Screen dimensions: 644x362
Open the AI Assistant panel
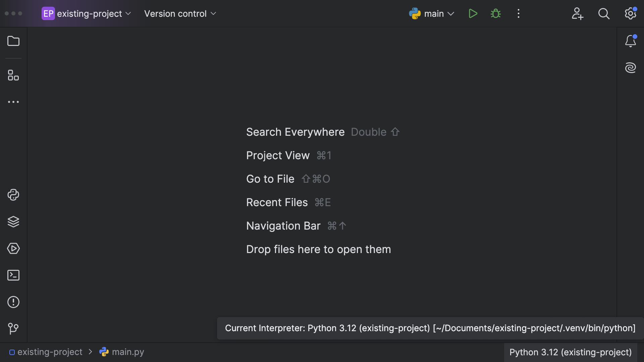coord(631,68)
